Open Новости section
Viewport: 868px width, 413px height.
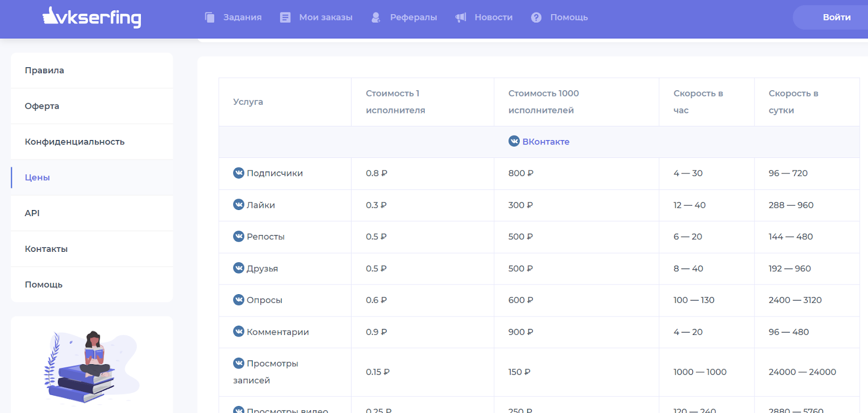pyautogui.click(x=494, y=17)
